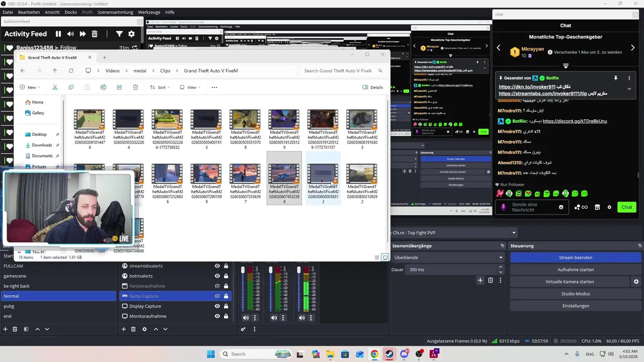Remove selected source with trash icon

133,329
